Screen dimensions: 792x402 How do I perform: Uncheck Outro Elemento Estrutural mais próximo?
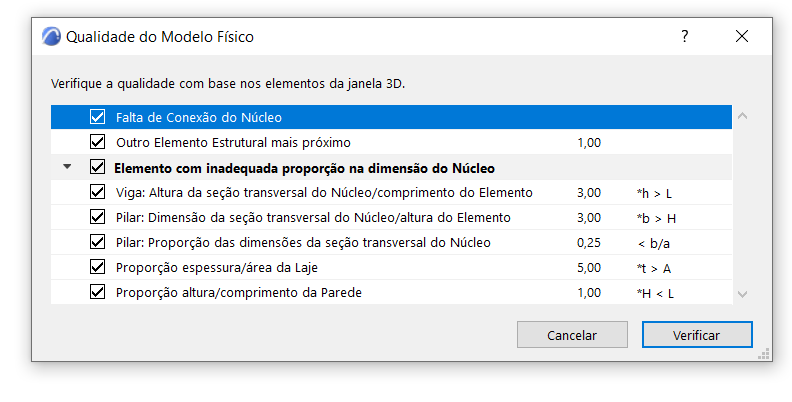click(x=97, y=142)
